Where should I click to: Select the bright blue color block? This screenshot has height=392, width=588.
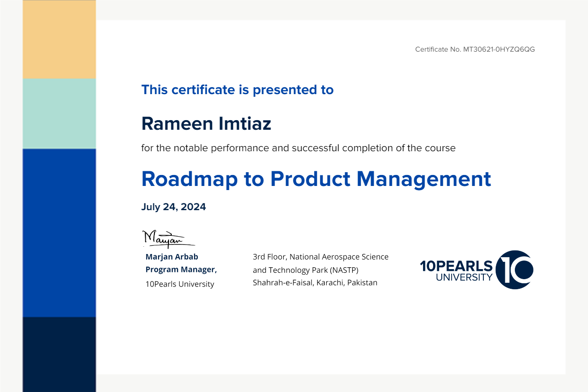point(59,233)
